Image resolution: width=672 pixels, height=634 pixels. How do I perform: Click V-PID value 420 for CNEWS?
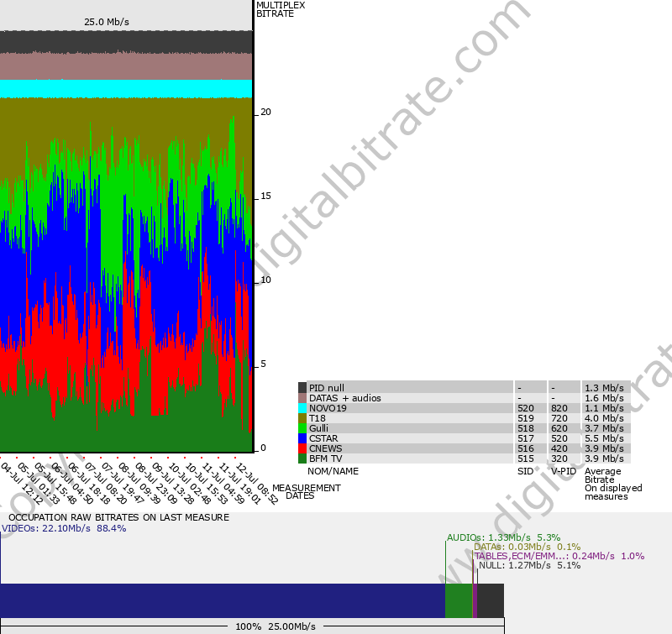pyautogui.click(x=559, y=448)
